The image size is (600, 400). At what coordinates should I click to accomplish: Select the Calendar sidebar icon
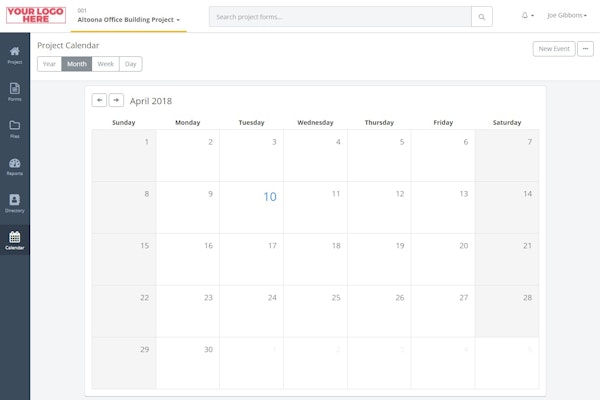14,240
